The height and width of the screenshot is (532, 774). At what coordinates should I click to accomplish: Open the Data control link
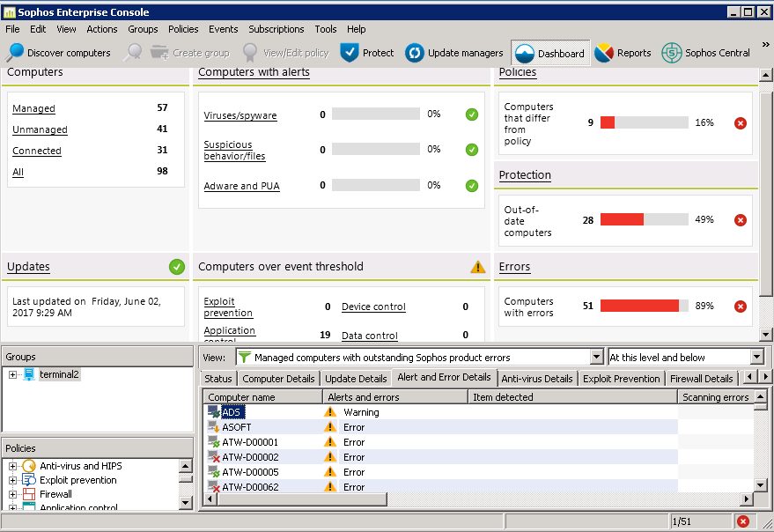pos(370,336)
